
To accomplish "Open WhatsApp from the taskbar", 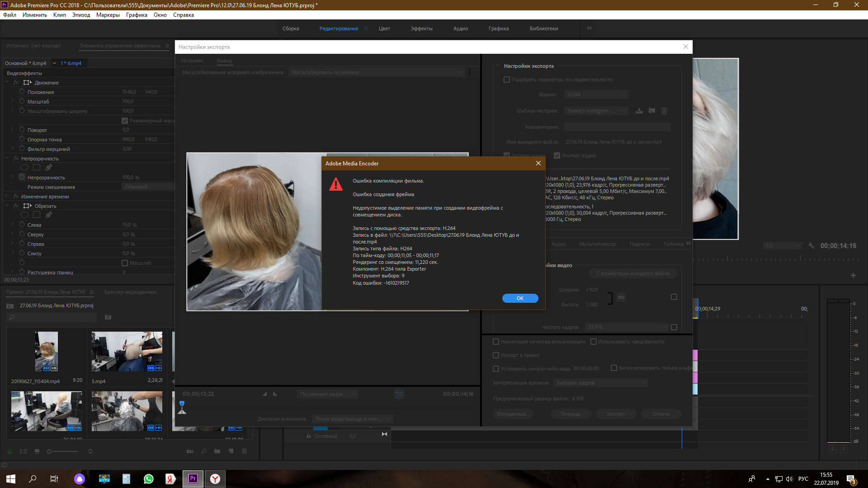I will point(148,479).
